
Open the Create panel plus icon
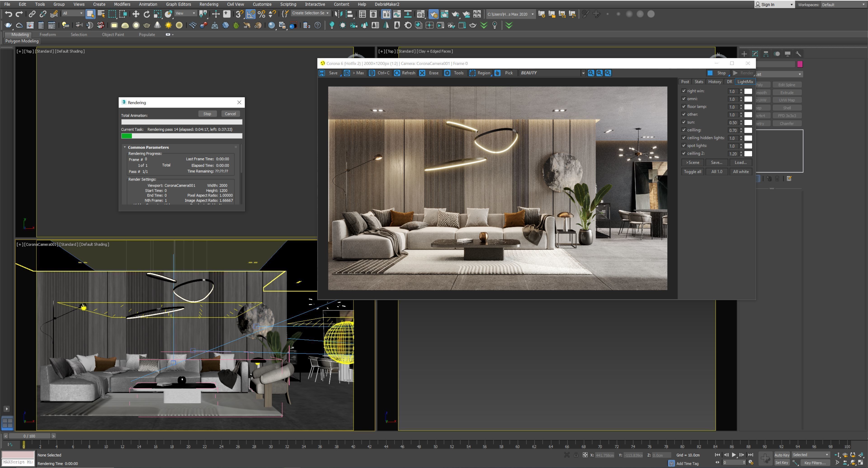744,54
